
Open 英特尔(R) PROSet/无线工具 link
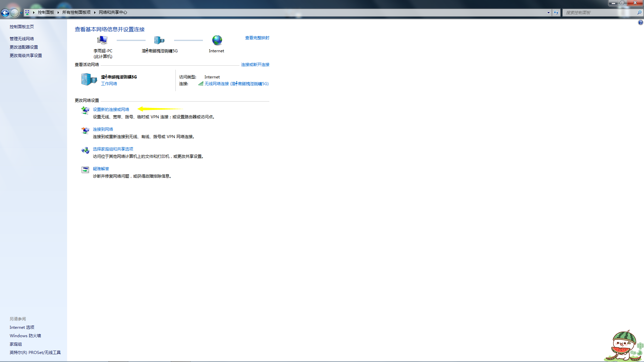35,353
